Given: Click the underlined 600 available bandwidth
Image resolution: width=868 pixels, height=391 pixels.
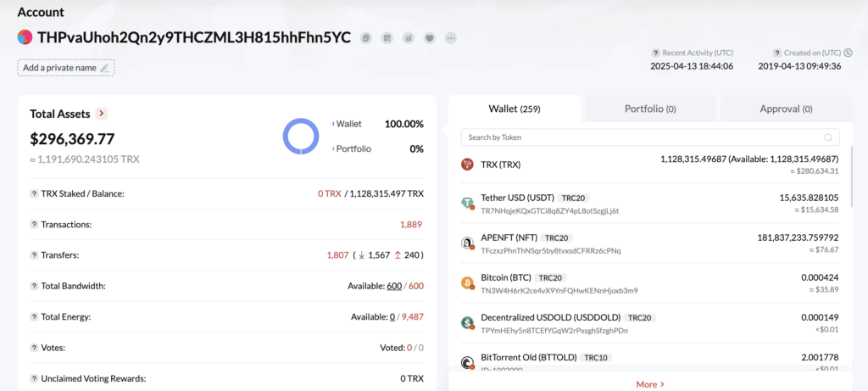Looking at the screenshot, I should (x=394, y=286).
